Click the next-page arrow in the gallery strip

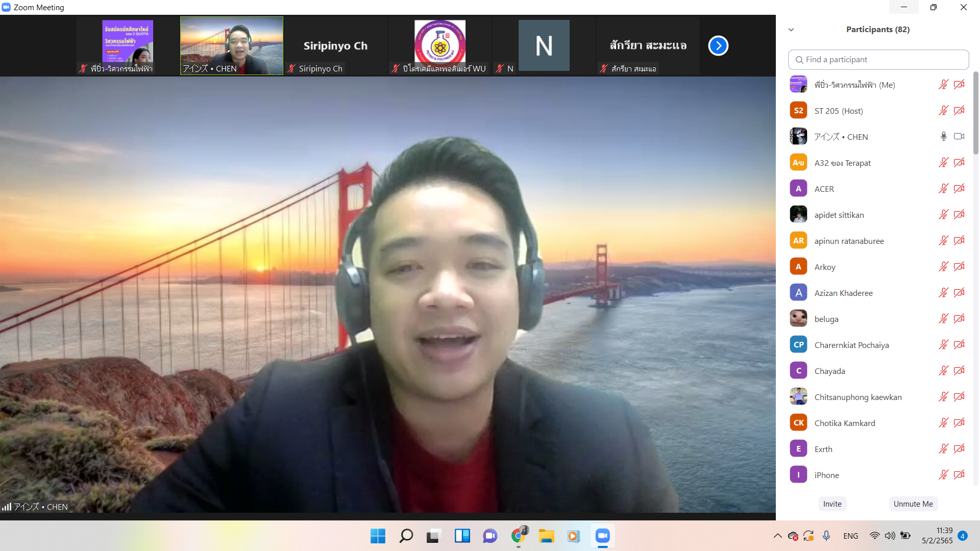(718, 46)
